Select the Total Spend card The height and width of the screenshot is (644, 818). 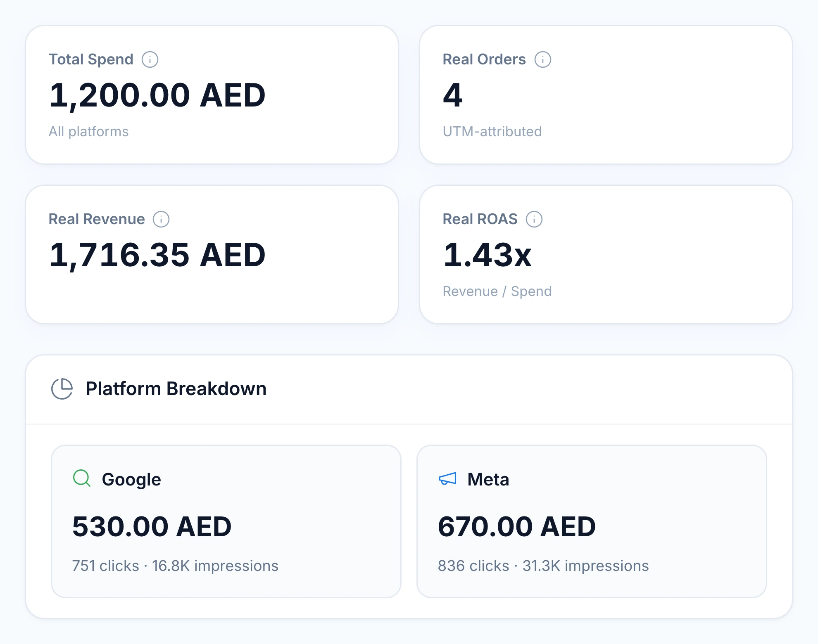212,95
